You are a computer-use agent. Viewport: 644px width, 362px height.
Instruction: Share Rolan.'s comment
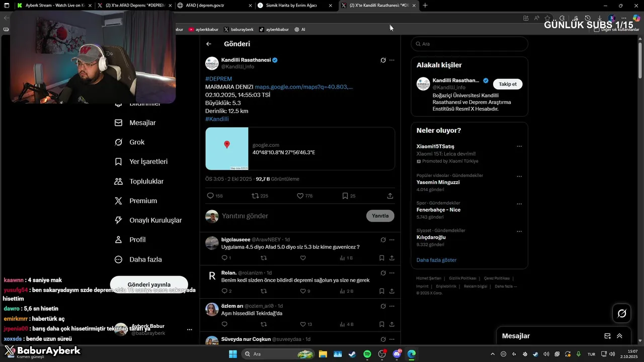(x=391, y=291)
